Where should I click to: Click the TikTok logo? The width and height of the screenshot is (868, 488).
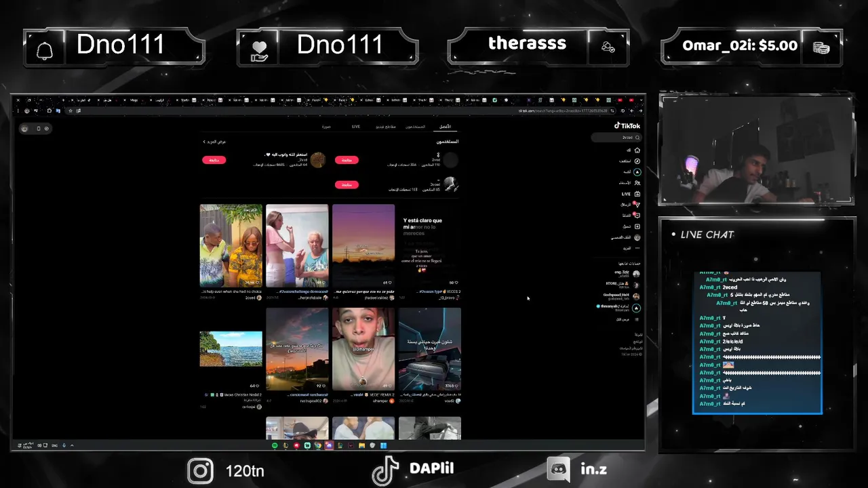[x=627, y=125]
